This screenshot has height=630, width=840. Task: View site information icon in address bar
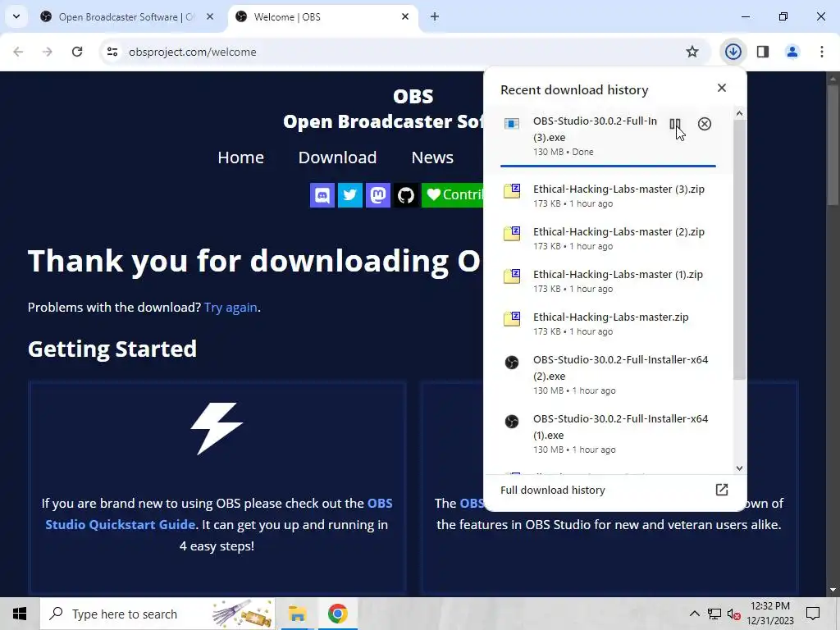coord(112,52)
